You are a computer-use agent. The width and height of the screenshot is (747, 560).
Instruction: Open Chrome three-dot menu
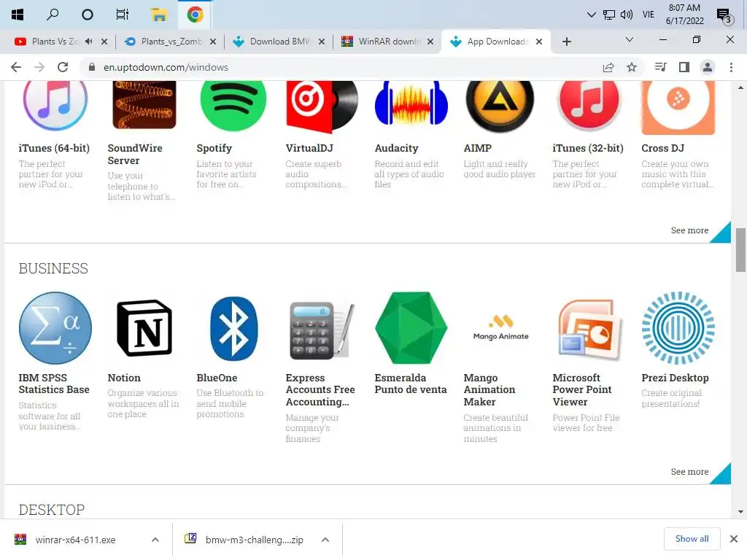coord(731,67)
